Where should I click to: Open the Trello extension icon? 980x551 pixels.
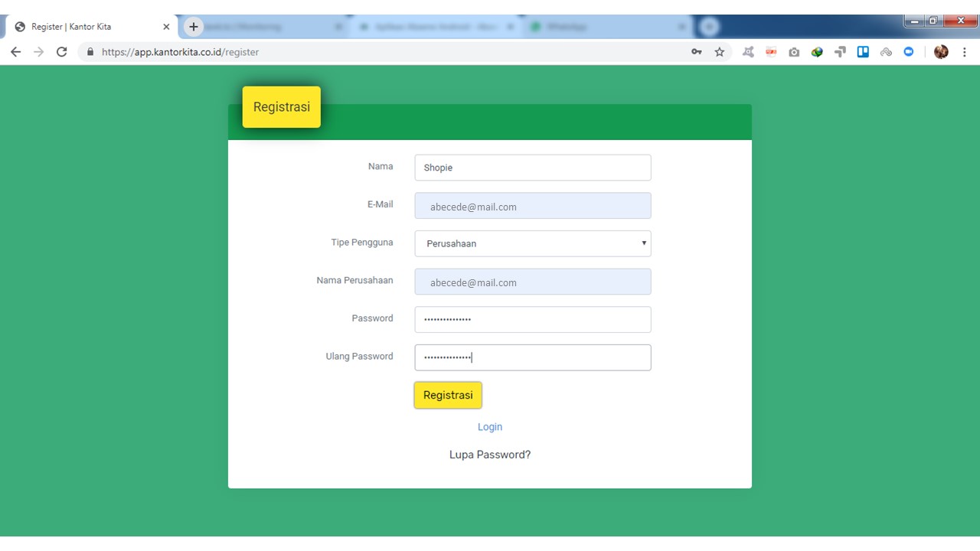[x=863, y=52]
